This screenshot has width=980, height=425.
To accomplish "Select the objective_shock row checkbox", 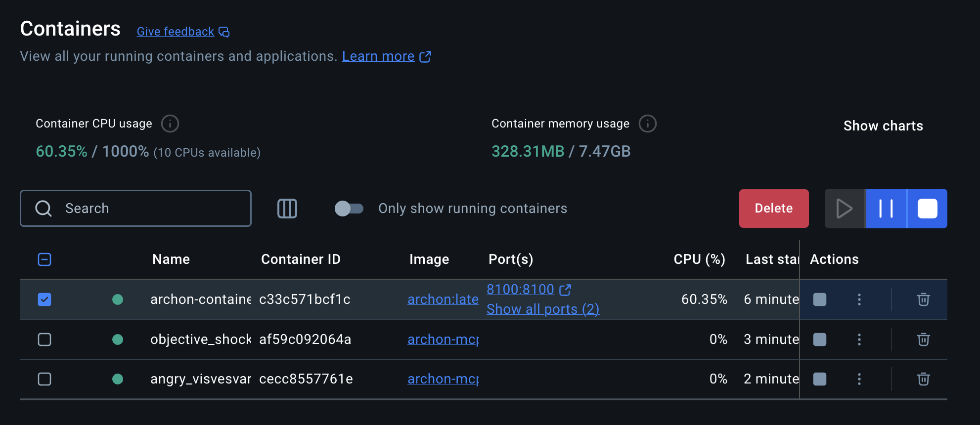I will [x=45, y=340].
